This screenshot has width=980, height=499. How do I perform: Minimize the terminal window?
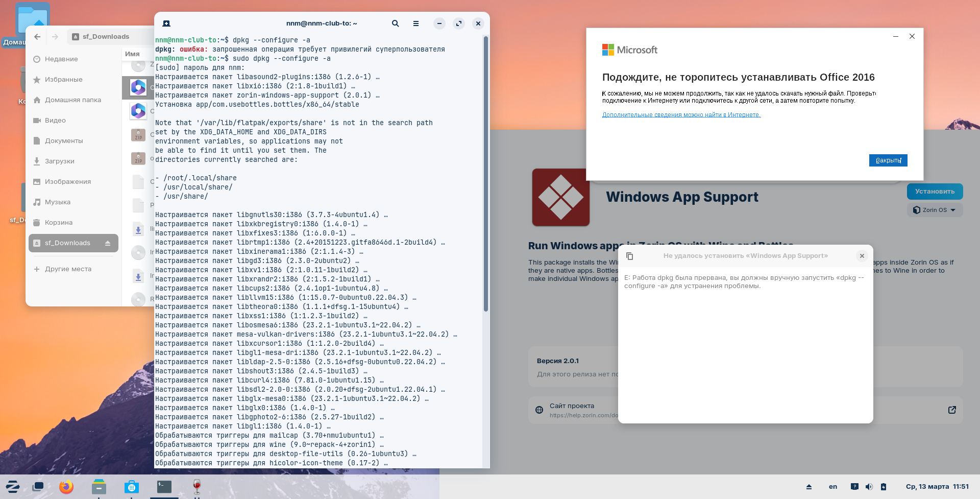439,23
